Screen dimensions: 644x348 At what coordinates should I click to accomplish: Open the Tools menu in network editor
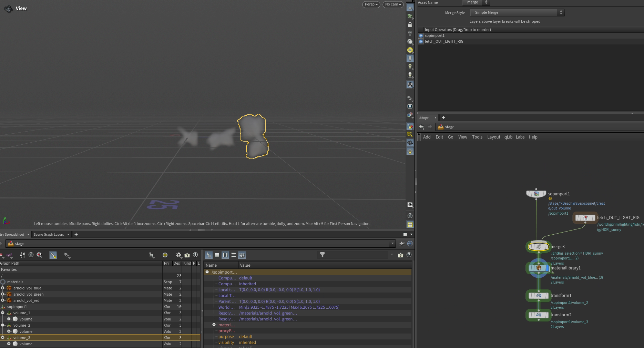(477, 137)
